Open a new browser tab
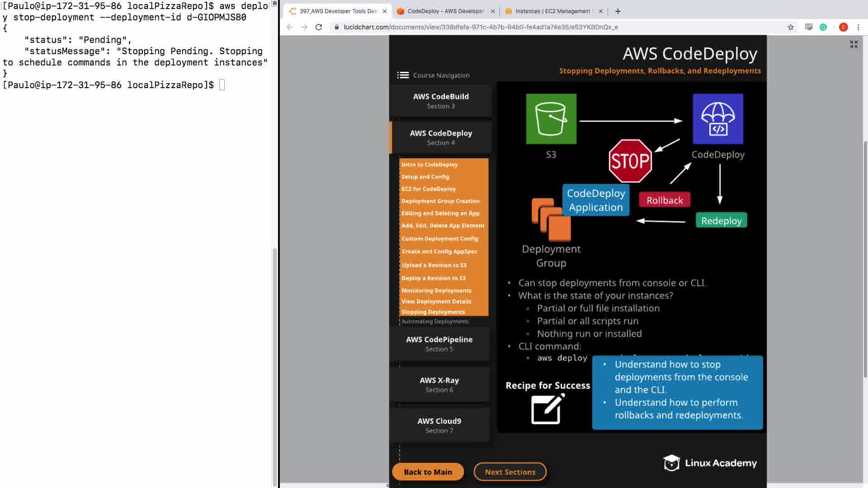The height and width of the screenshot is (488, 868). pyautogui.click(x=618, y=11)
